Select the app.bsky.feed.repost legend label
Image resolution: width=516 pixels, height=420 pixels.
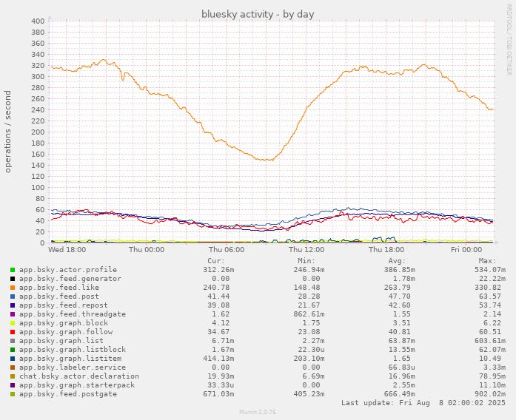pos(64,305)
